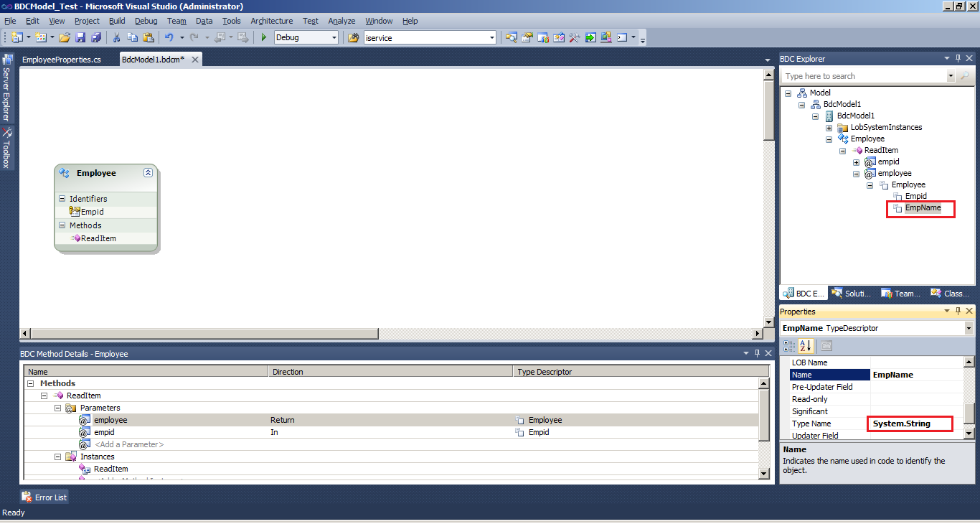Switch to the EmployeeProperties.cs tab

point(62,60)
